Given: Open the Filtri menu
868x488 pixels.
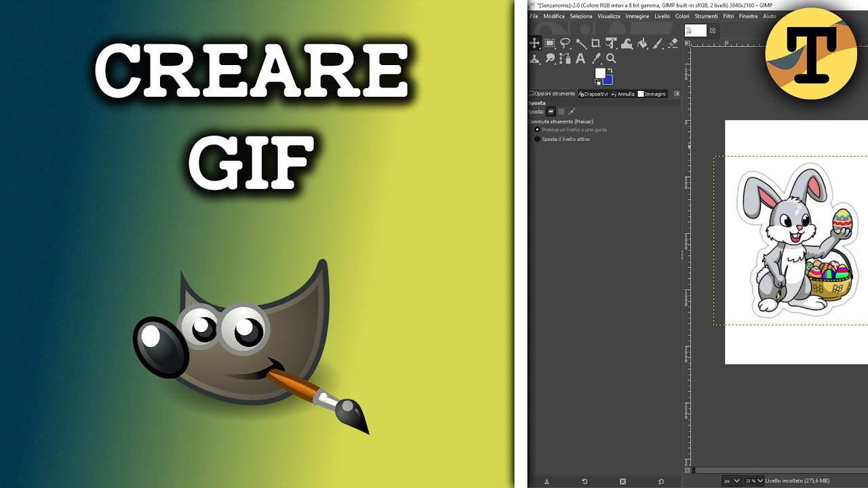Looking at the screenshot, I should pyautogui.click(x=728, y=16).
